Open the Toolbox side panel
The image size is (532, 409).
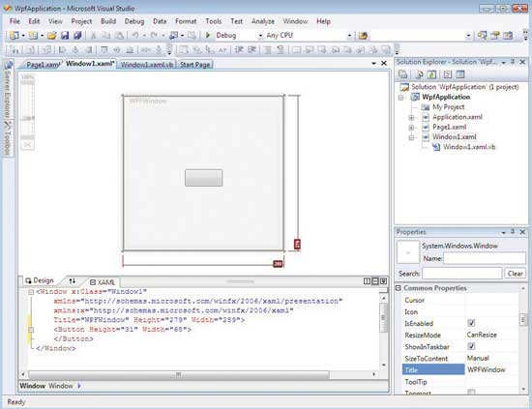coord(8,138)
